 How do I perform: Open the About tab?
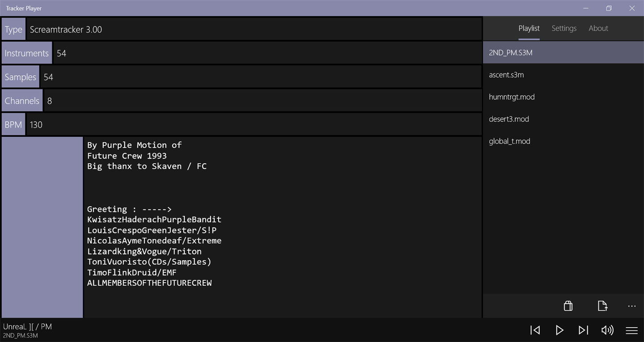[598, 28]
